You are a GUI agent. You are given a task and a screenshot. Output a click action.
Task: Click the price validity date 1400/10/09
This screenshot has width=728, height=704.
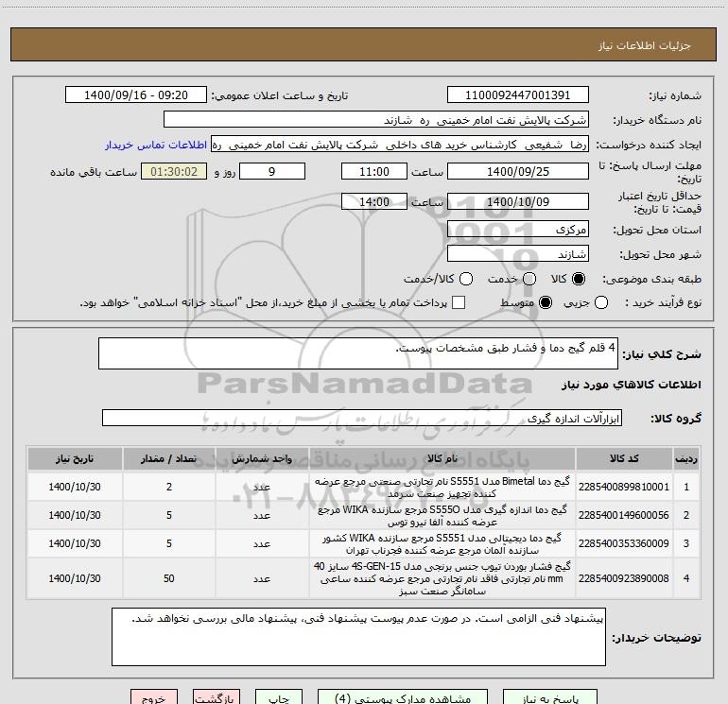(518, 201)
